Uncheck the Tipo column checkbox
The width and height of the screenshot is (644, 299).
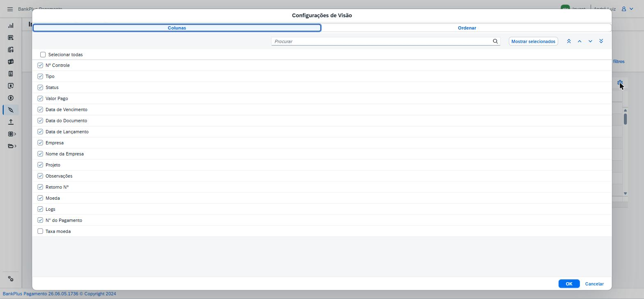(40, 76)
